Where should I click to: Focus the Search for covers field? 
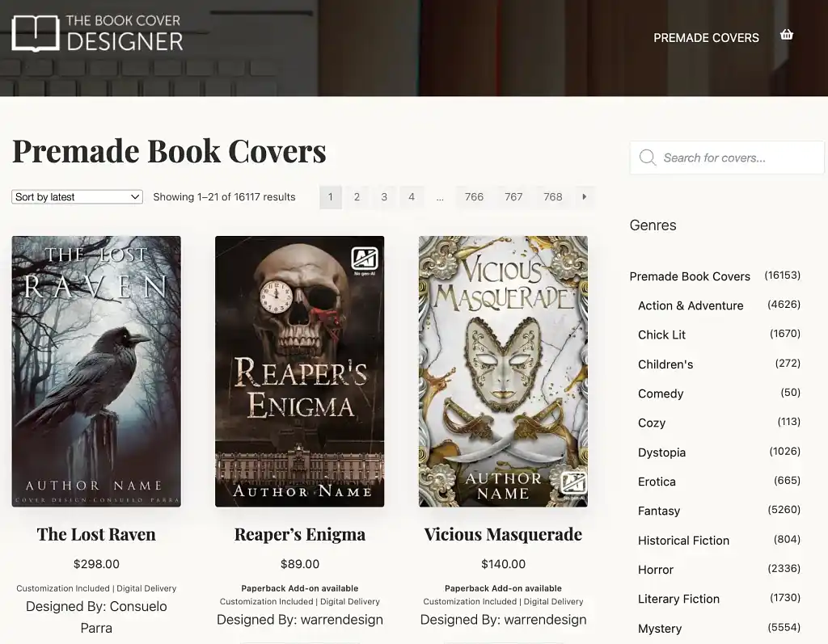click(x=727, y=158)
